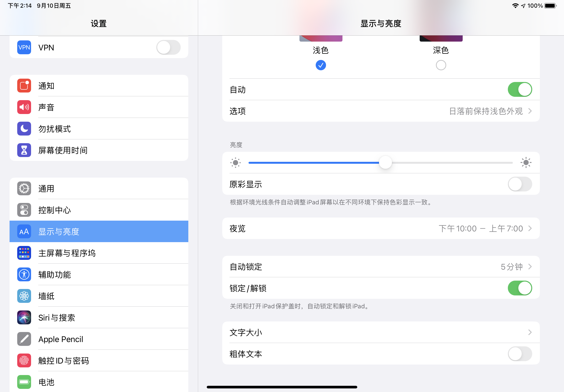
Task: Open the General (通用) gear icon
Action: coord(24,188)
